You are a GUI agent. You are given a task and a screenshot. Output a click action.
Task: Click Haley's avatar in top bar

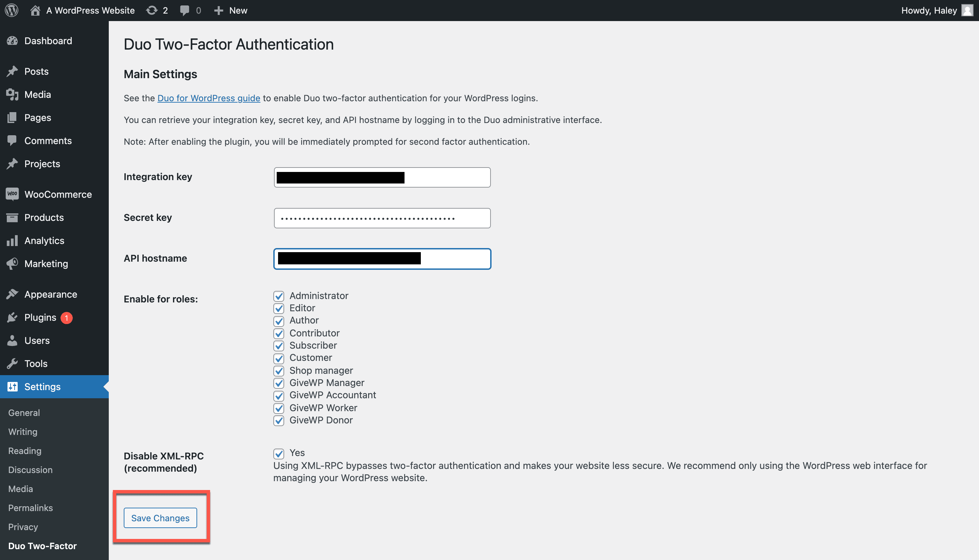[x=967, y=11]
